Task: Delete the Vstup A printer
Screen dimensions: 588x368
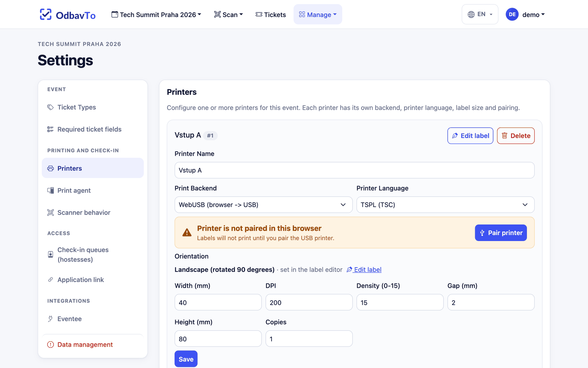Action: [516, 136]
